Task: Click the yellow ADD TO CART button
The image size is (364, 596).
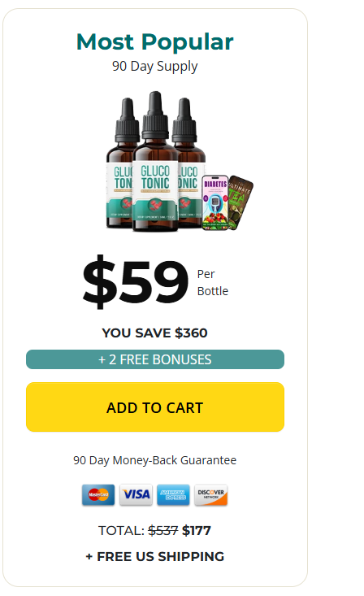Action: (x=155, y=407)
